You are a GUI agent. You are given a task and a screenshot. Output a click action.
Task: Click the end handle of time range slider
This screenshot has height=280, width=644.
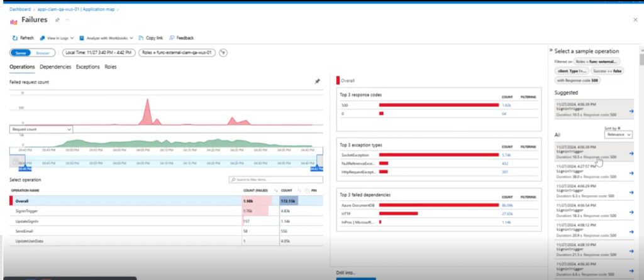tap(316, 168)
